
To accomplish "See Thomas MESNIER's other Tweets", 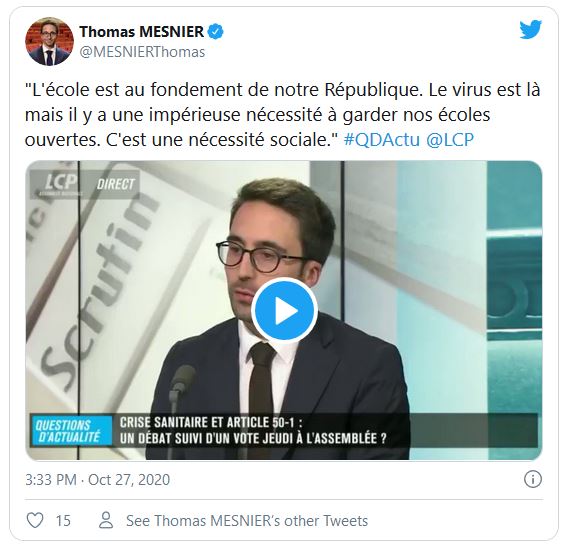I will coord(247,521).
